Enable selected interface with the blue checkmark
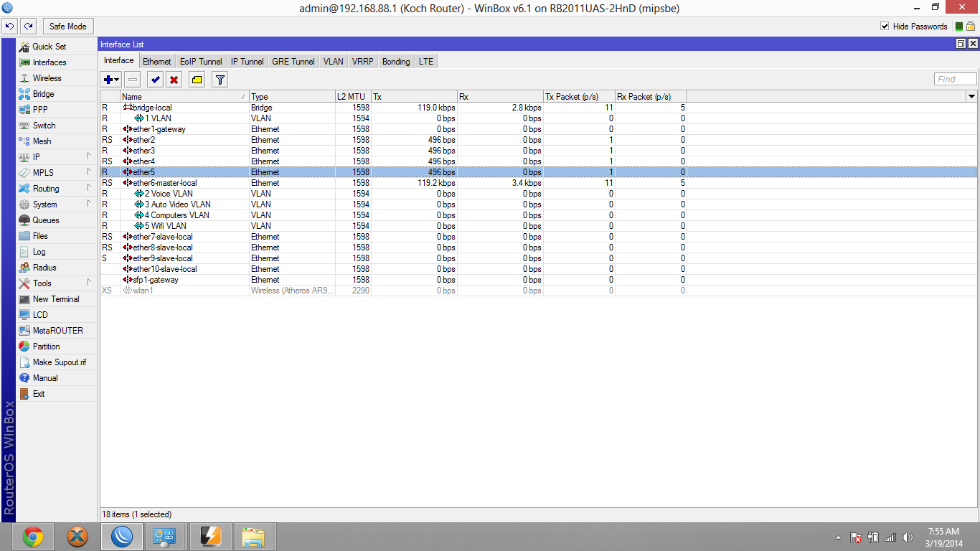 coord(155,80)
